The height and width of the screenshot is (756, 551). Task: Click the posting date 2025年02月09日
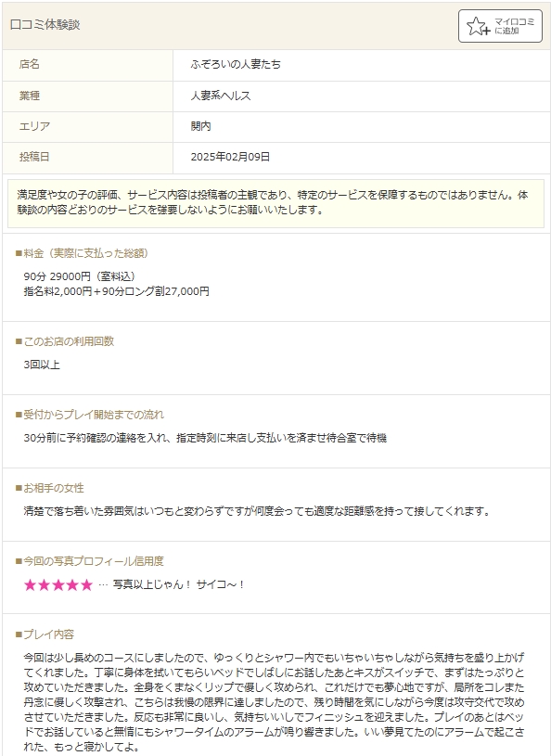click(230, 157)
